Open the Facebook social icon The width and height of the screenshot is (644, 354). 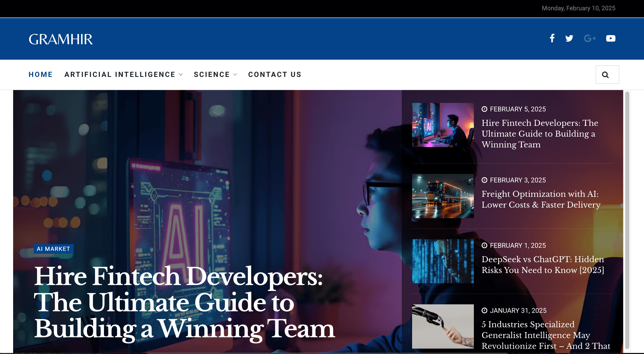click(x=552, y=38)
